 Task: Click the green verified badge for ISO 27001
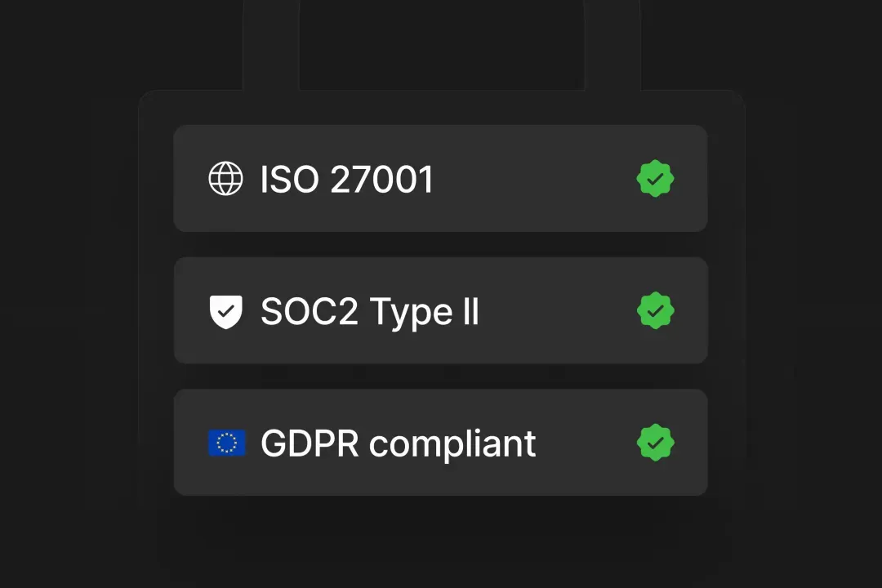pos(655,179)
